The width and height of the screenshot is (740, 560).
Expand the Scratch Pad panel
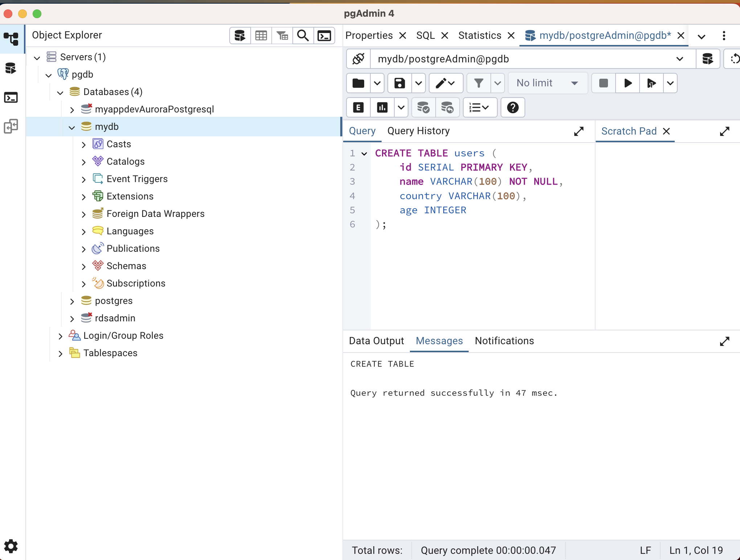point(725,131)
